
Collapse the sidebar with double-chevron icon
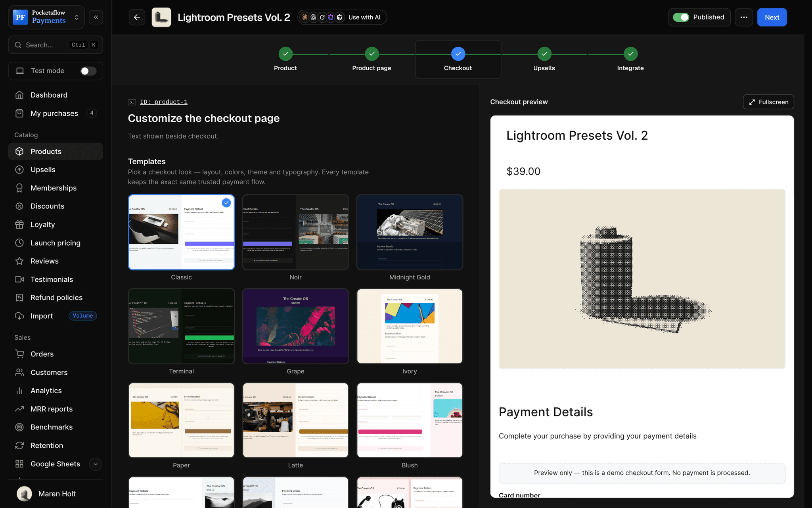click(96, 17)
